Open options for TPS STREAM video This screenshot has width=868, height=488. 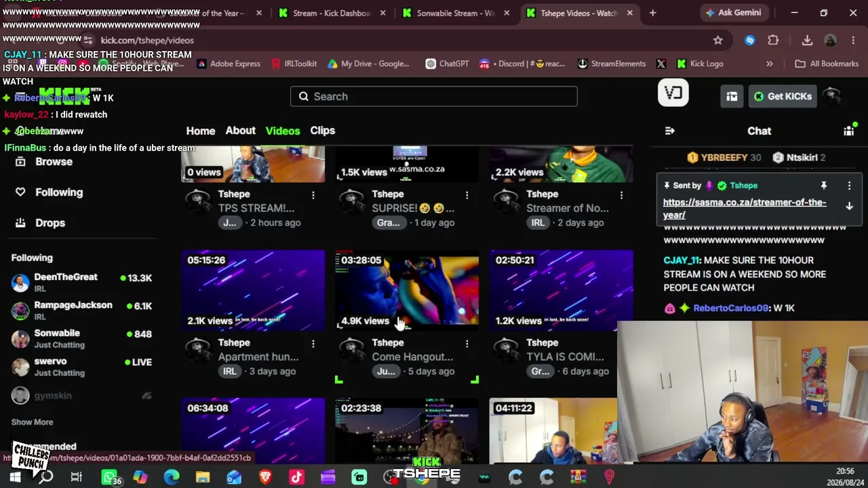click(313, 195)
